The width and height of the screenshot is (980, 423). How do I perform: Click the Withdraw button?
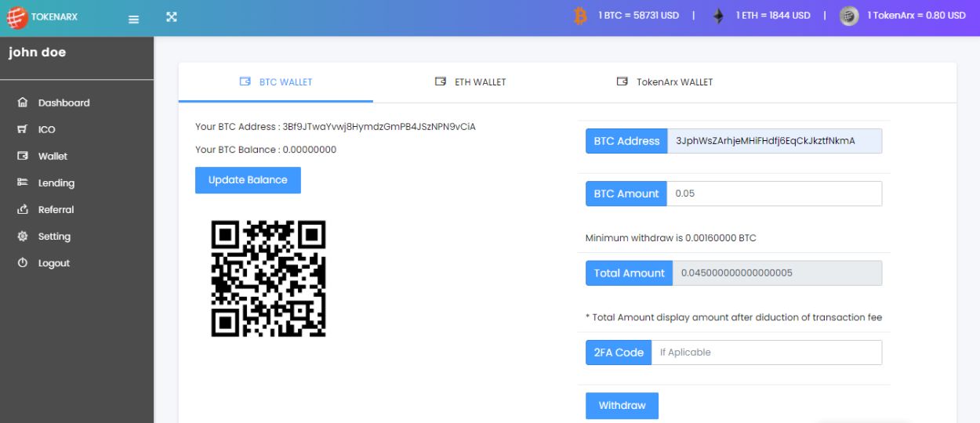click(622, 406)
